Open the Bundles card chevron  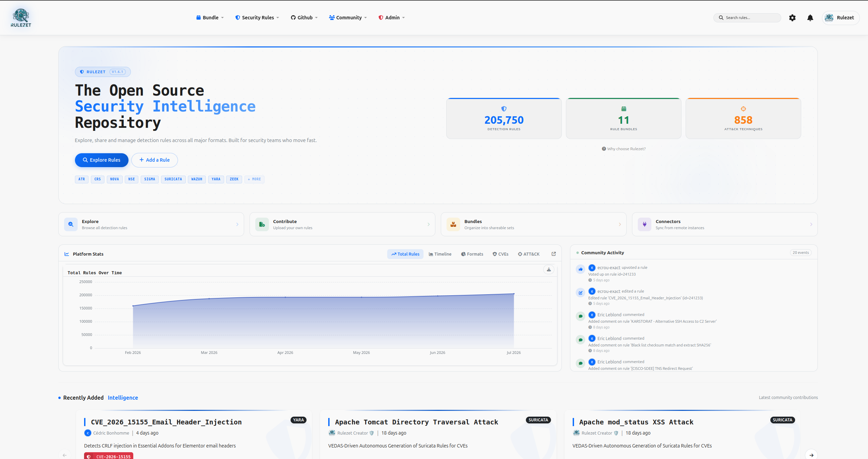[x=620, y=224]
